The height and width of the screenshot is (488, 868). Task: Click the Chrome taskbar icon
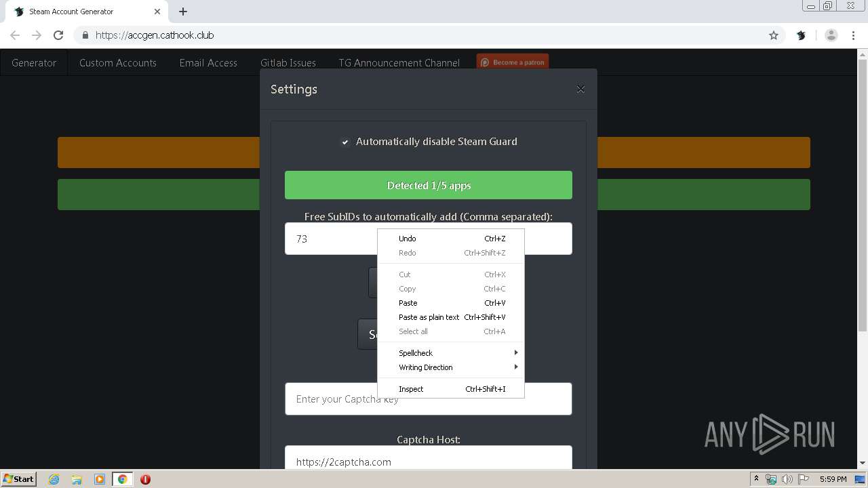tap(122, 479)
